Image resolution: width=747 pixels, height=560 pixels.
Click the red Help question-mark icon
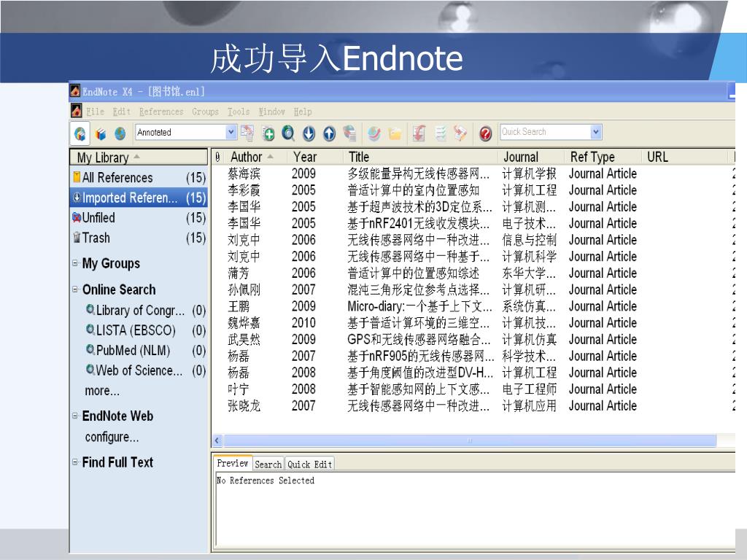pos(485,134)
